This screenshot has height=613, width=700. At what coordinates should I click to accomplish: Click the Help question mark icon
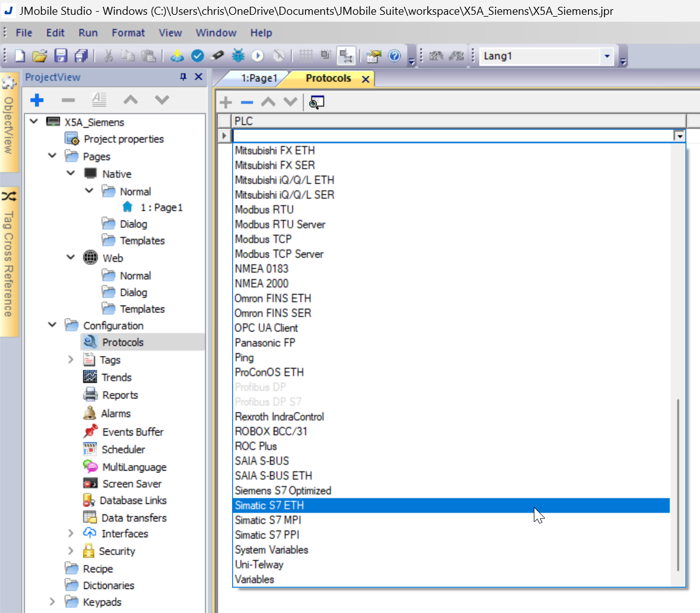click(x=395, y=56)
